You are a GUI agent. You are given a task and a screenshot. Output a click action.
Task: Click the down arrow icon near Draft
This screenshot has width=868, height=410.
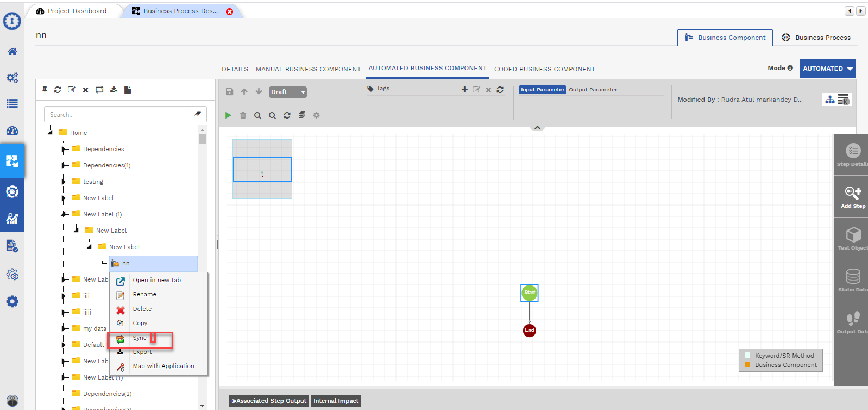coord(259,92)
